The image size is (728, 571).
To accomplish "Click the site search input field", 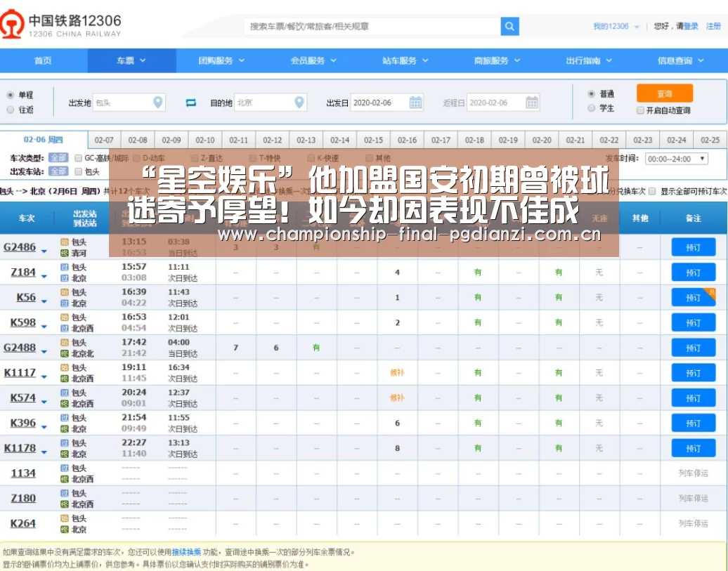I will (372, 27).
